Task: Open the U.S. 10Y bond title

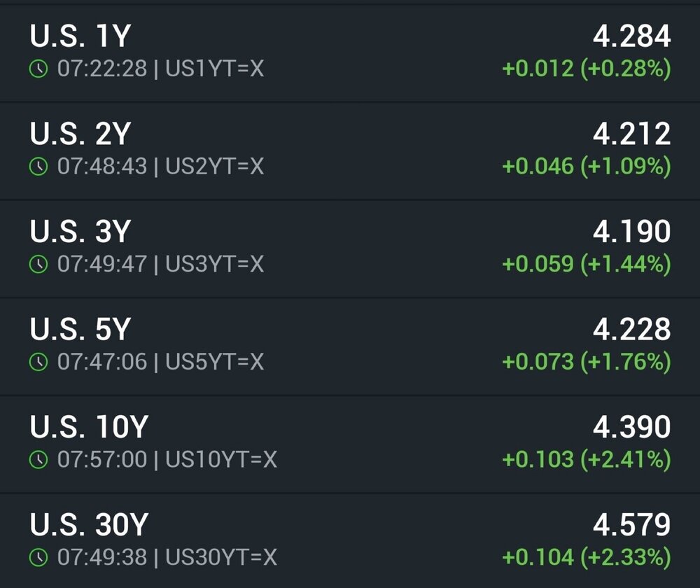Action: coord(88,427)
